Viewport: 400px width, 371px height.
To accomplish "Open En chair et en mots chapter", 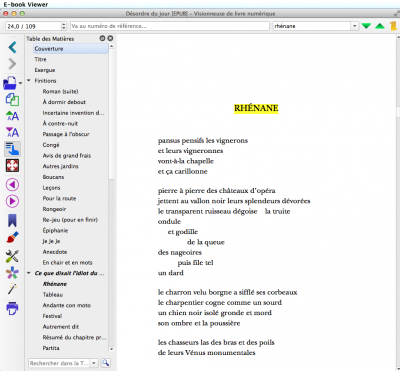I will pyautogui.click(x=67, y=262).
